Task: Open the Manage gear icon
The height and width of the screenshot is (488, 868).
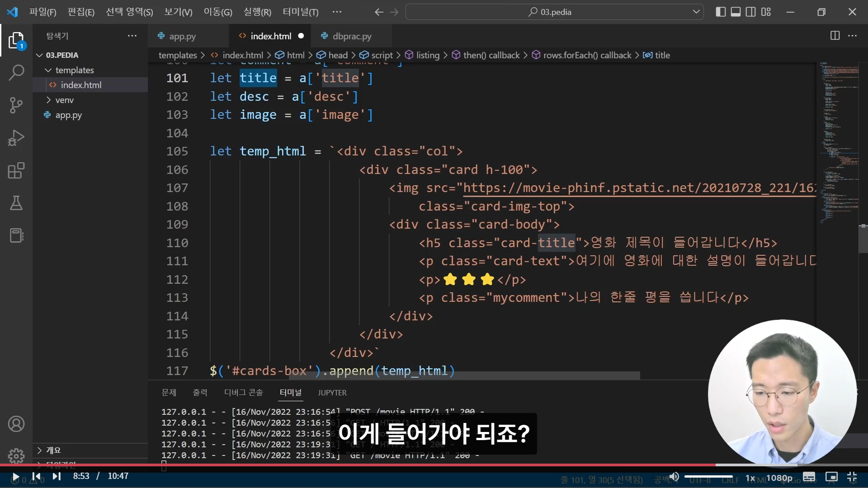Action: point(16,455)
